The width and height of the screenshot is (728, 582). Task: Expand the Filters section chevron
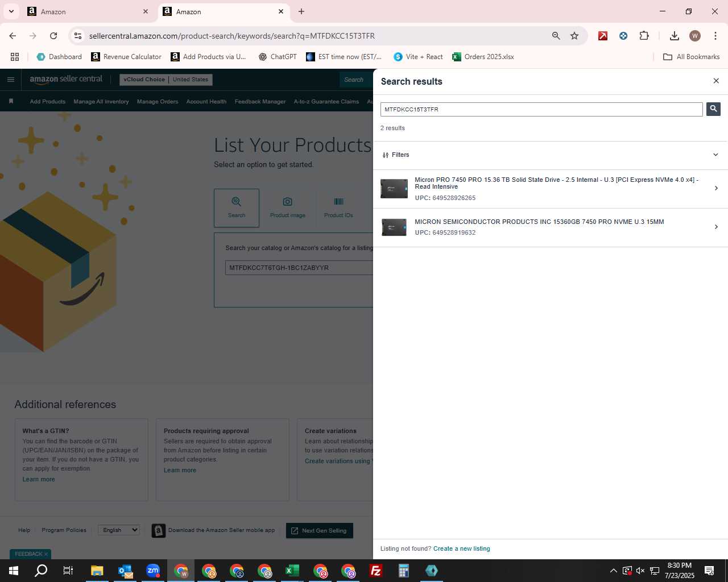click(715, 155)
